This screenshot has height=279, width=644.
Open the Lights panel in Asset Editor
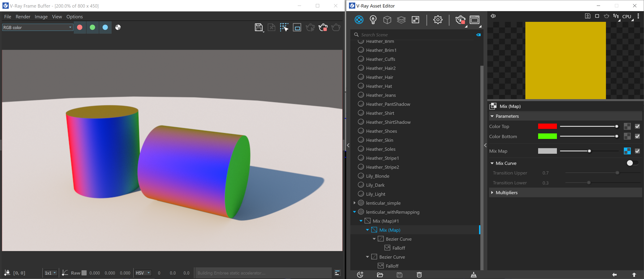pyautogui.click(x=373, y=20)
